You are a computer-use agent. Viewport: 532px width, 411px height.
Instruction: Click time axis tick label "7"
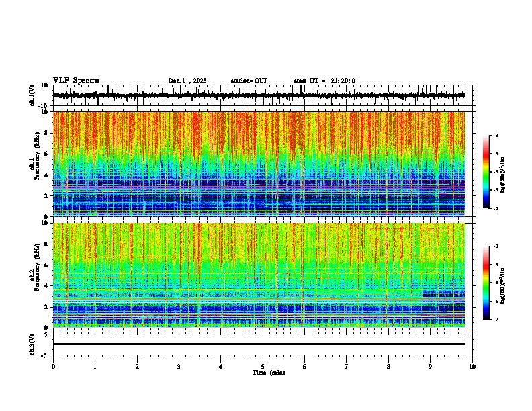[x=347, y=367]
